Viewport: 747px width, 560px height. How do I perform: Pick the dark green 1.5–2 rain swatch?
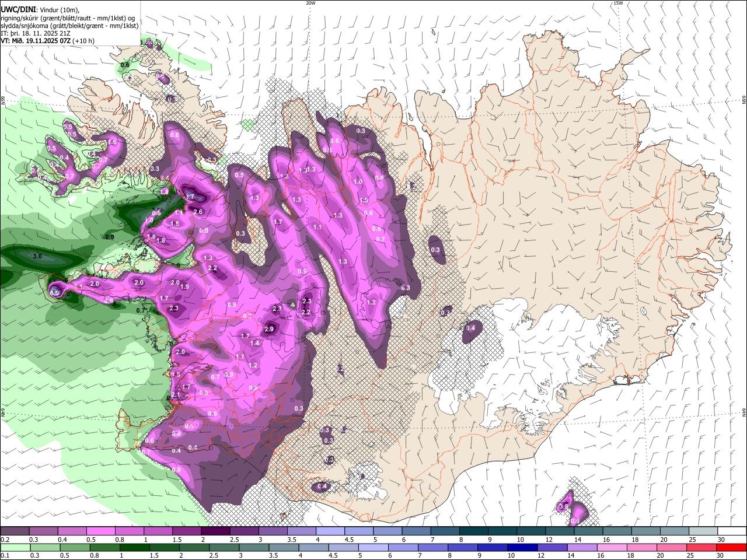(x=164, y=547)
